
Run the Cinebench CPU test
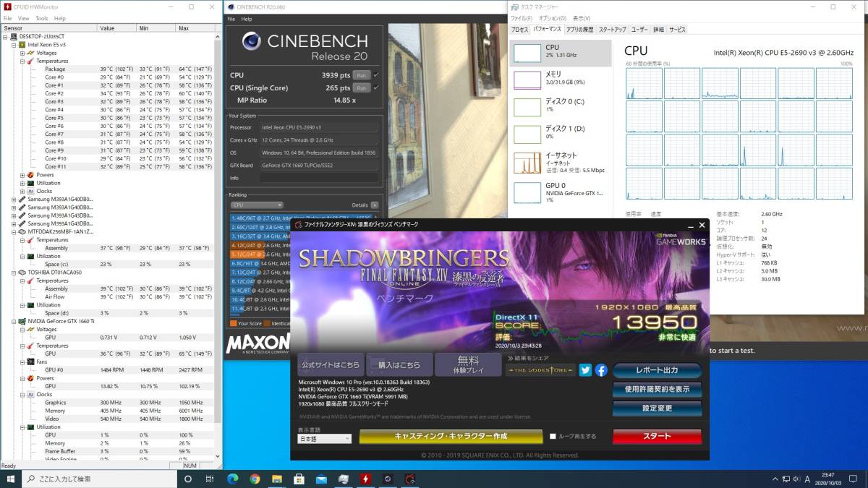(362, 75)
